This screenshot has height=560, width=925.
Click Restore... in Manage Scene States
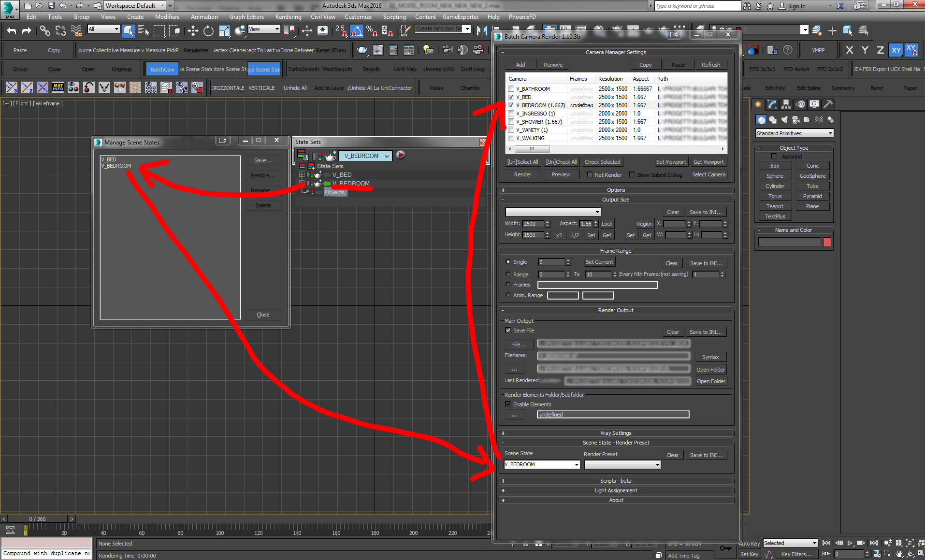(263, 175)
